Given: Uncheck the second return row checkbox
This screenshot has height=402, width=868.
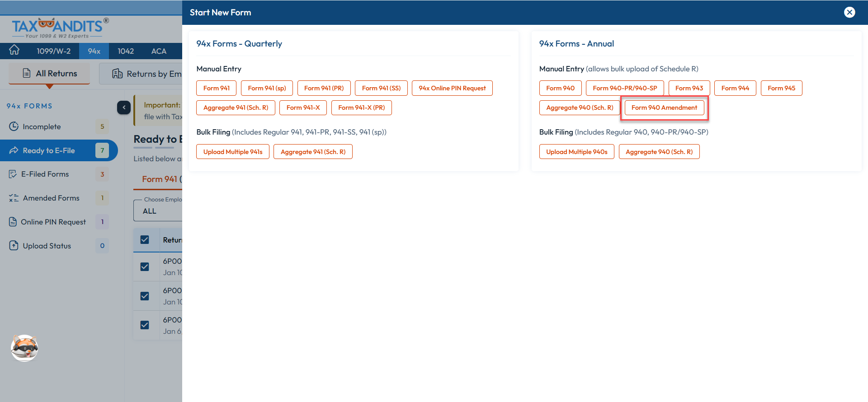Looking at the screenshot, I should point(145,296).
